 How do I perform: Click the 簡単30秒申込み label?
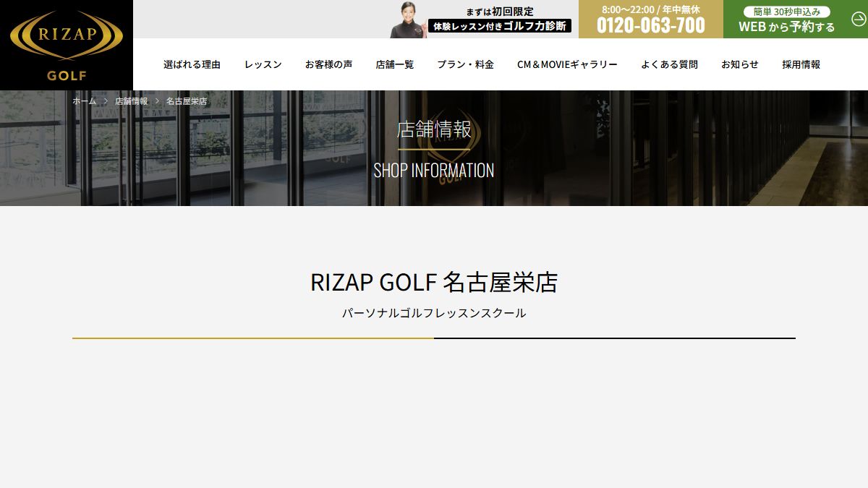787,12
